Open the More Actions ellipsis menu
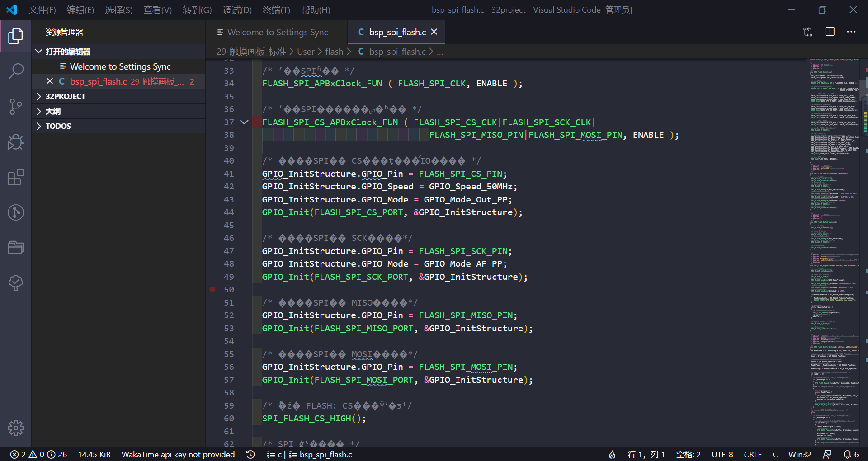 coord(851,32)
